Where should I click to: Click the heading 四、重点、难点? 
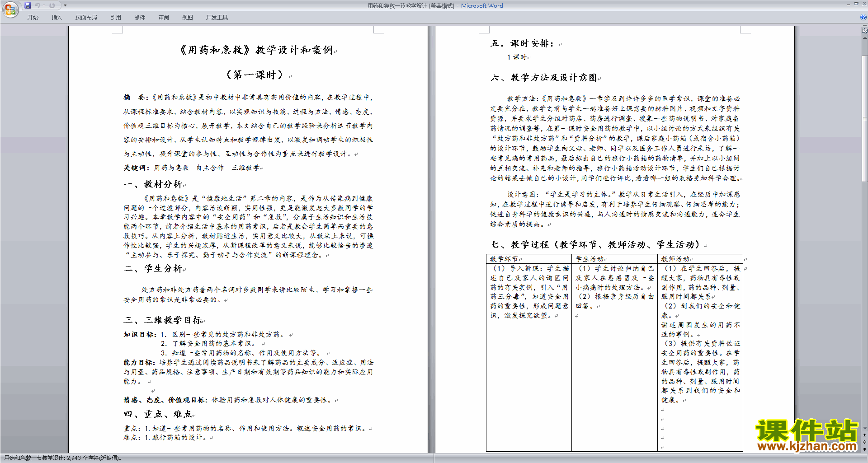point(158,414)
